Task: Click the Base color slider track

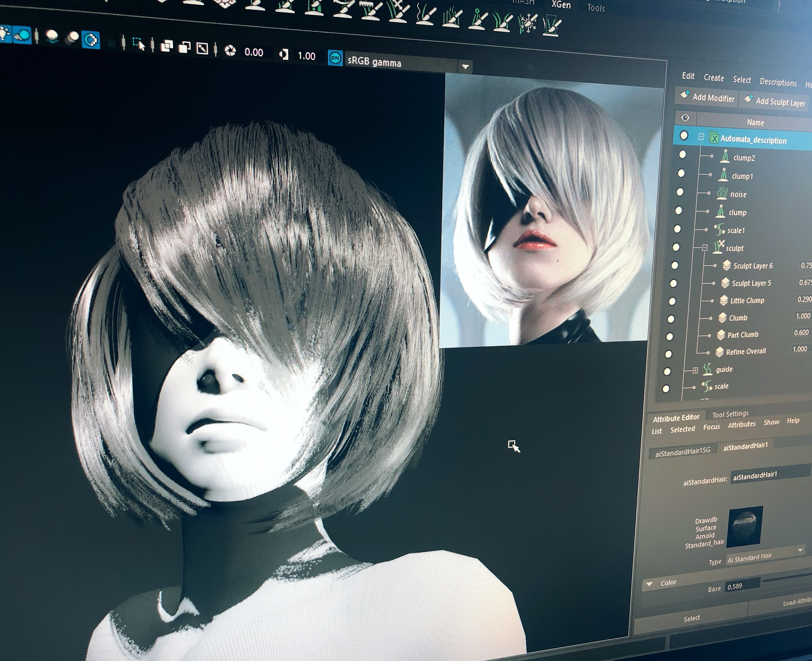Action: pos(788,578)
